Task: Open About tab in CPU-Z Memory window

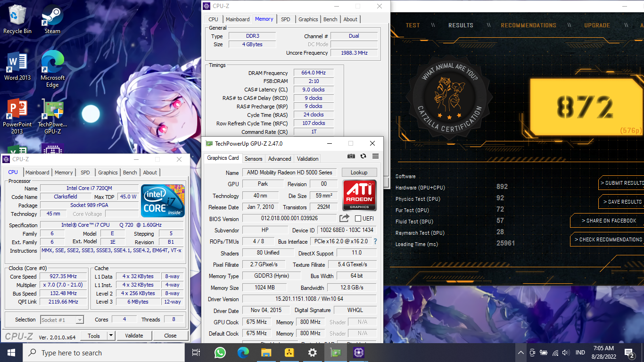Action: click(350, 19)
